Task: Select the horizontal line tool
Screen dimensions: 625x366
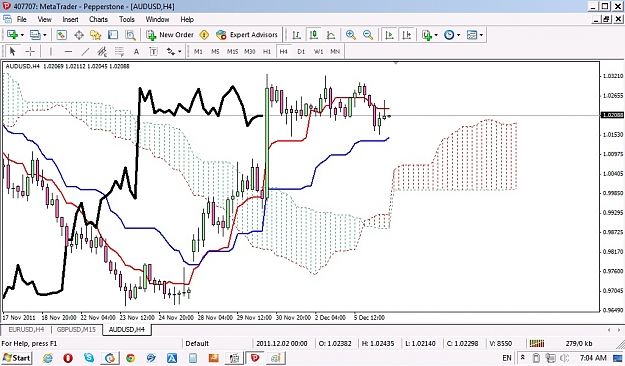Action: pos(68,51)
